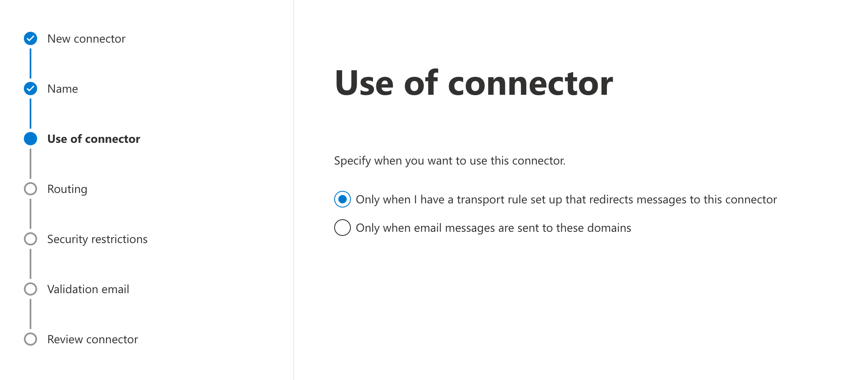868x380 pixels.
Task: Open the Security restrictions step
Action: click(x=97, y=239)
